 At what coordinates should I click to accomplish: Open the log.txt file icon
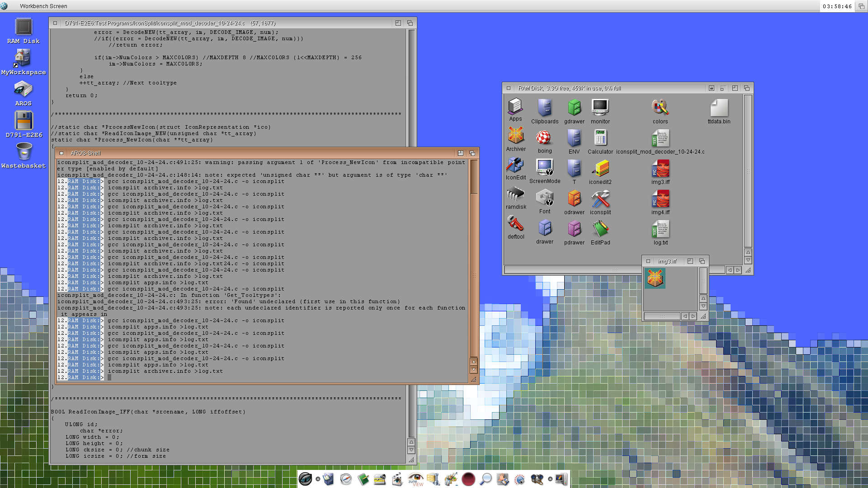click(660, 230)
